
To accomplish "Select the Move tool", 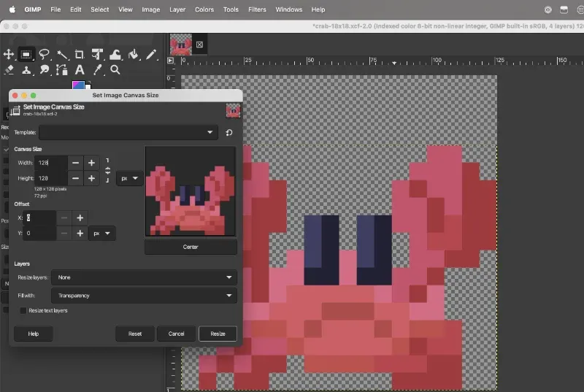I will [9, 55].
